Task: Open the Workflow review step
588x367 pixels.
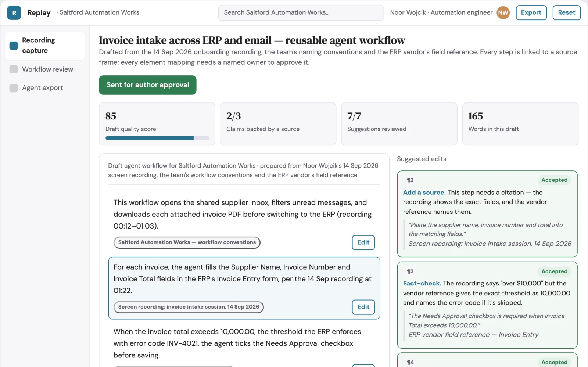Action: pyautogui.click(x=45, y=69)
